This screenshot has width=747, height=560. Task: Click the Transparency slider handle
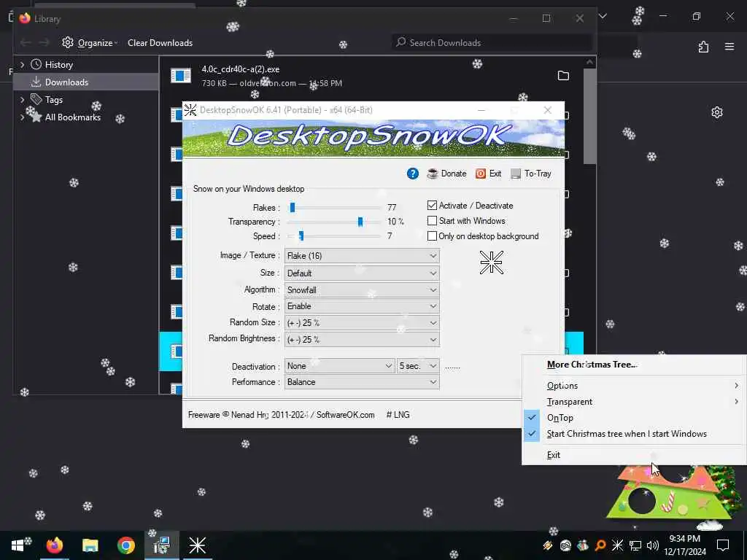[x=360, y=222]
